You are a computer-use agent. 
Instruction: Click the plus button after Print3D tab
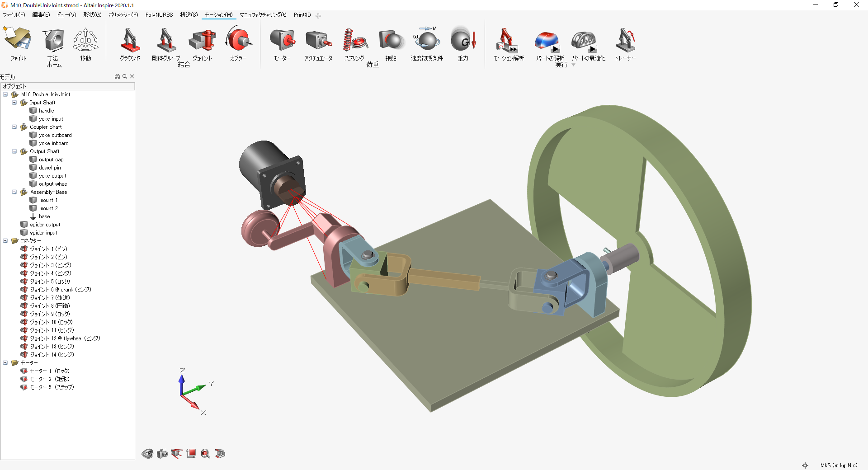[318, 15]
